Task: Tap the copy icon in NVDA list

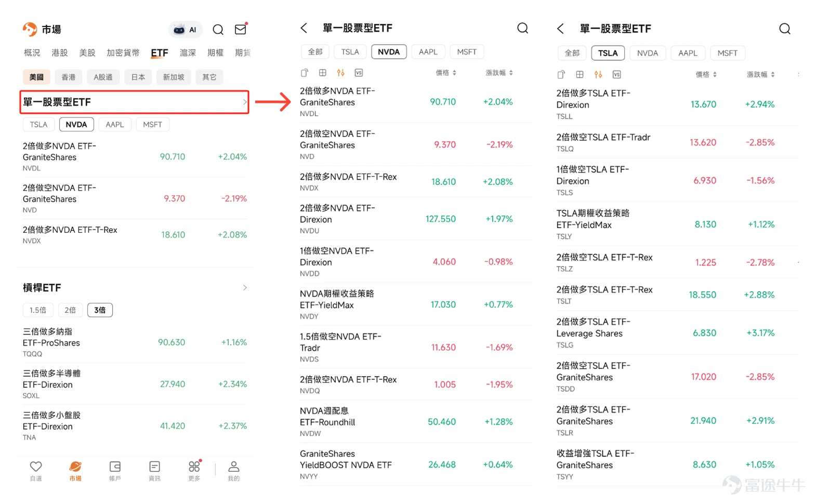Action: 305,73
